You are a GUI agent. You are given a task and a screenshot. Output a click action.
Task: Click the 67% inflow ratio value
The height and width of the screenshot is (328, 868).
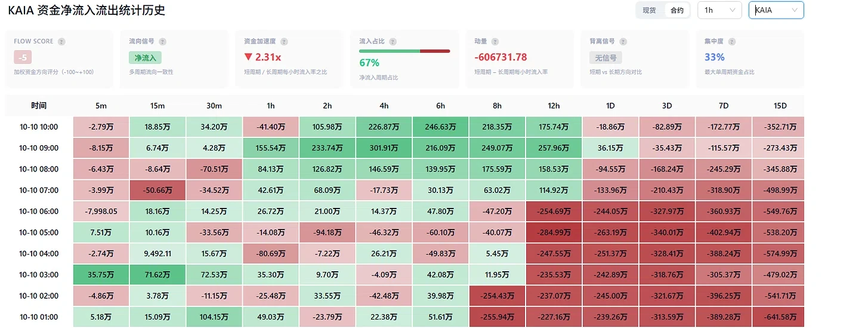tap(369, 63)
